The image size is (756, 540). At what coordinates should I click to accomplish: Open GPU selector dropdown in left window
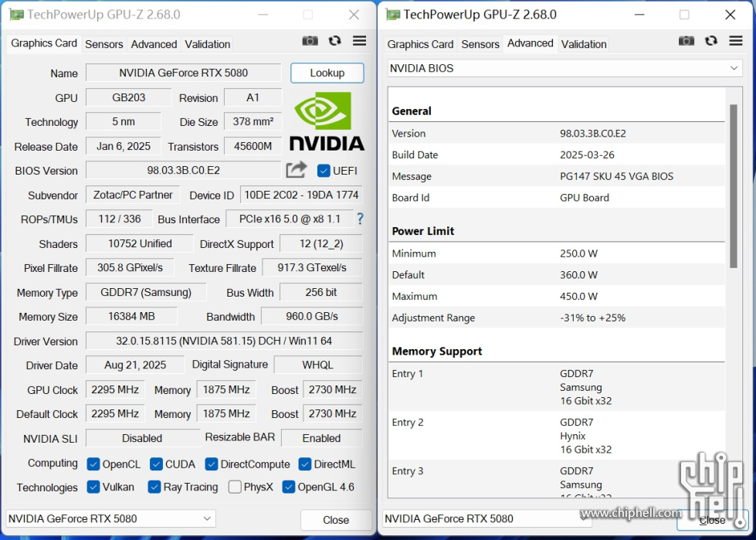coord(110,519)
